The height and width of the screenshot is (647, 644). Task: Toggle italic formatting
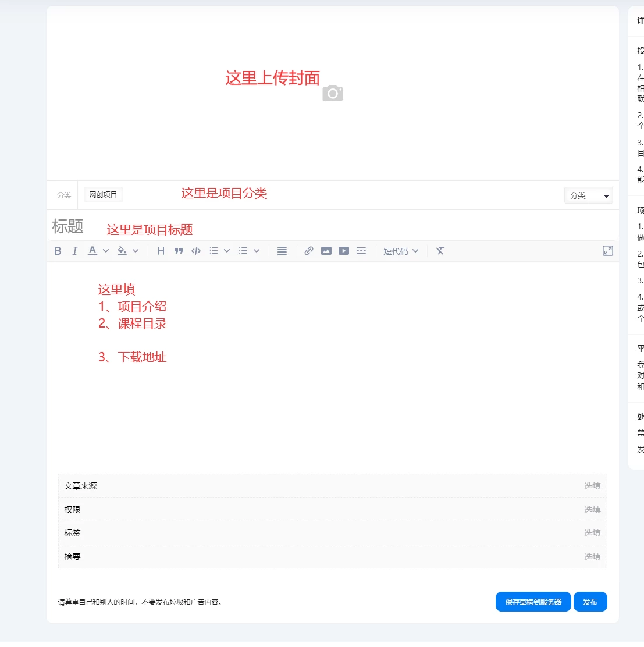[74, 251]
